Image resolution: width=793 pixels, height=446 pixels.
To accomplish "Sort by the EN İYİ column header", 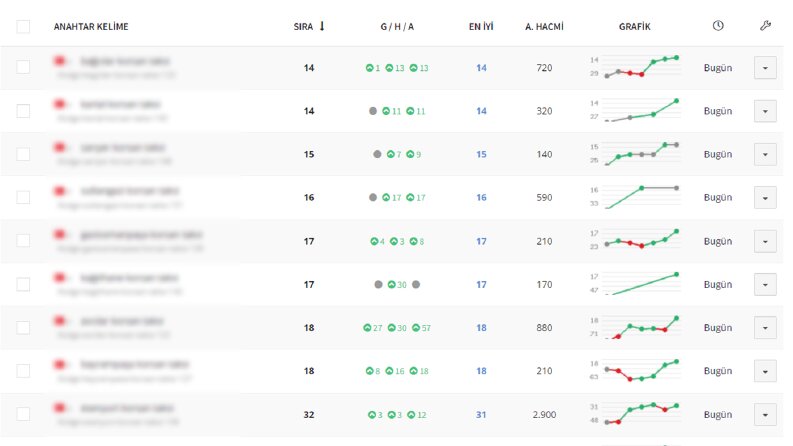I will 481,26.
